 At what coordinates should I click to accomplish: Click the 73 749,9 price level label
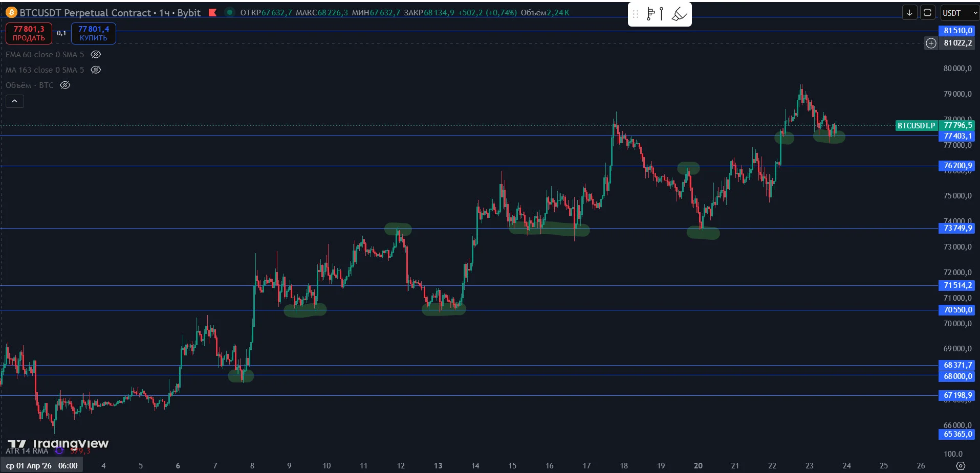pos(957,228)
